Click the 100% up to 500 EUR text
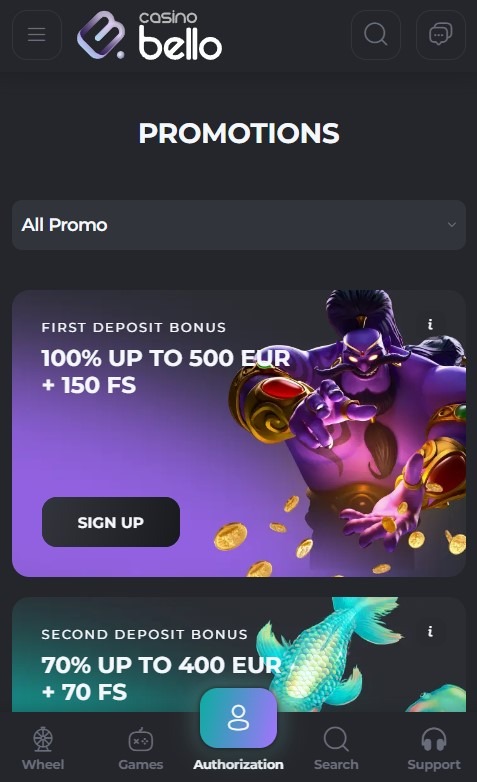The image size is (477, 782). (166, 358)
